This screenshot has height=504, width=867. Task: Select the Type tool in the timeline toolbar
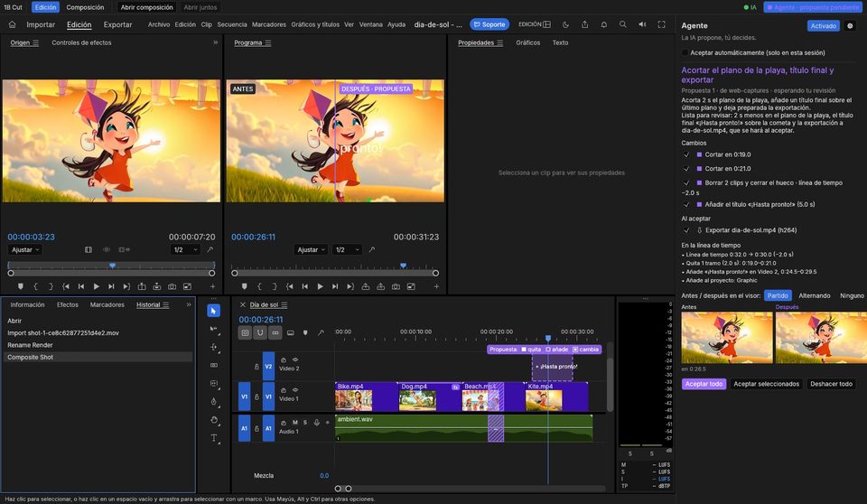coord(214,438)
